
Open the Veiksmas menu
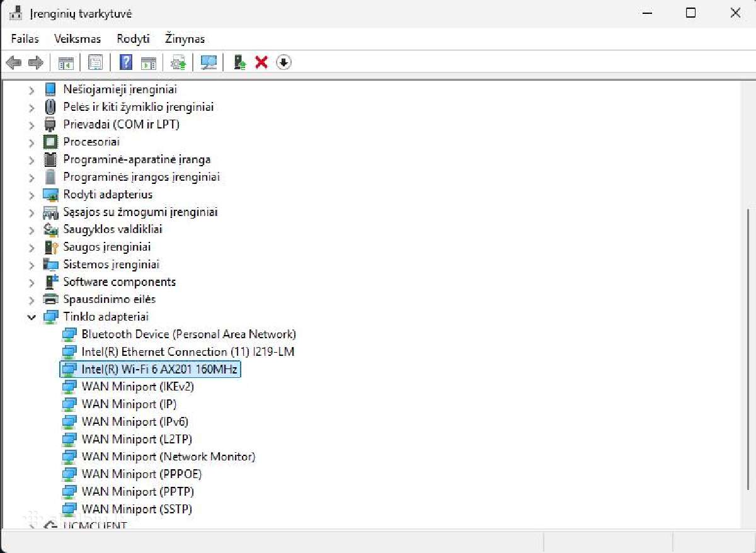click(x=77, y=38)
